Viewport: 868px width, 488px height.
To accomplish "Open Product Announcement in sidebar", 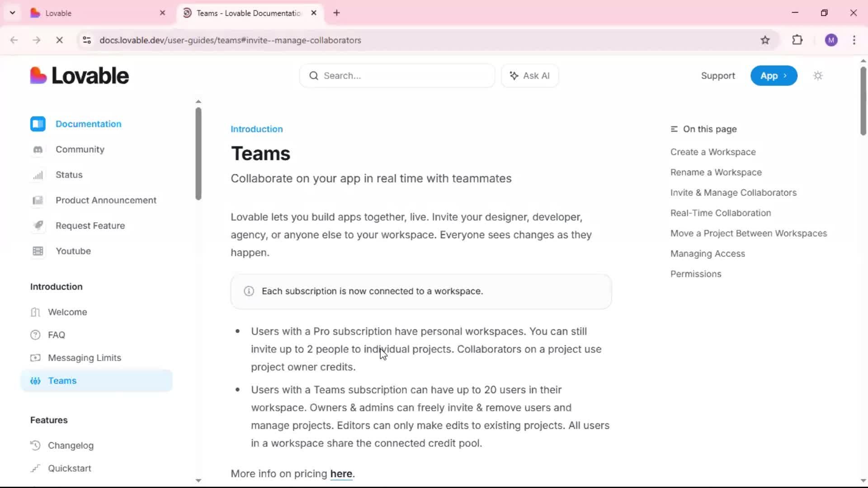I will (106, 200).
